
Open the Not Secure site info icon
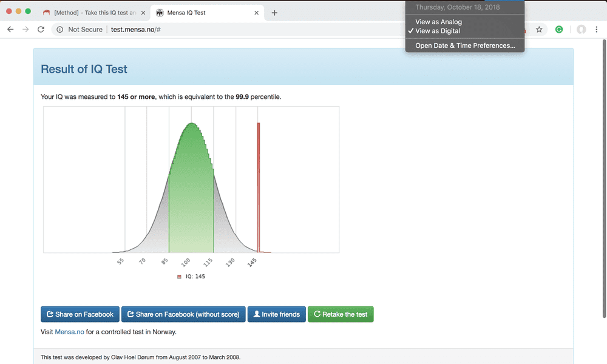pos(59,29)
